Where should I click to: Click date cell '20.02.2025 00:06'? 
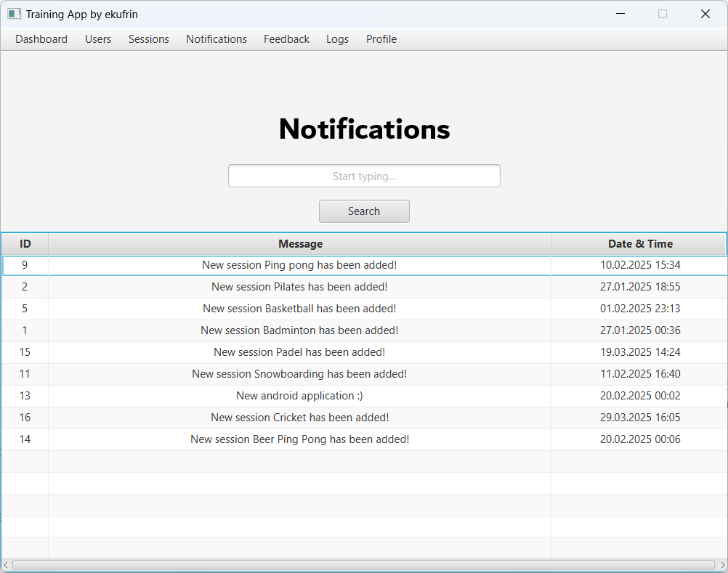click(640, 439)
